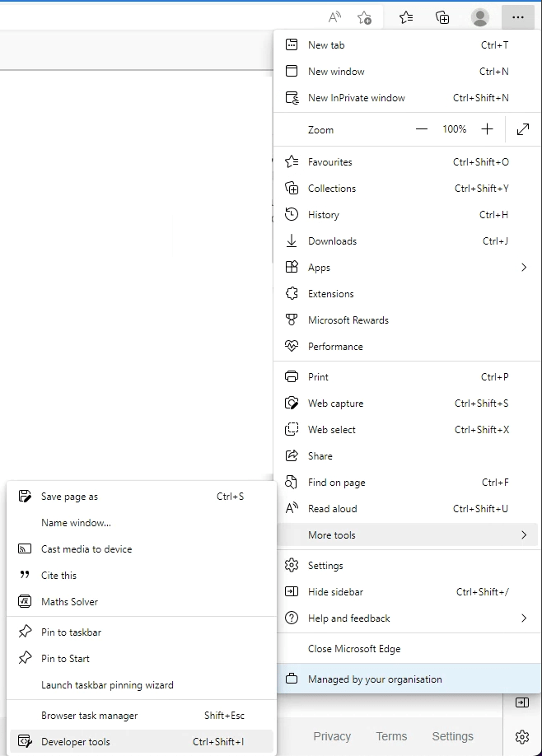Click the Privacy footer link
The image size is (542, 756).
pos(332,736)
